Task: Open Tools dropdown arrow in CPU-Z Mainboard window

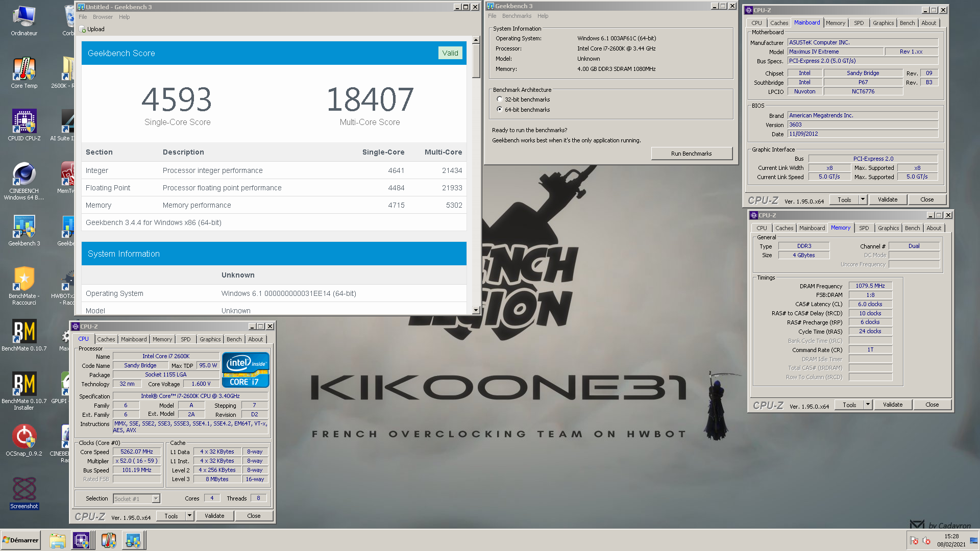Action: point(863,199)
